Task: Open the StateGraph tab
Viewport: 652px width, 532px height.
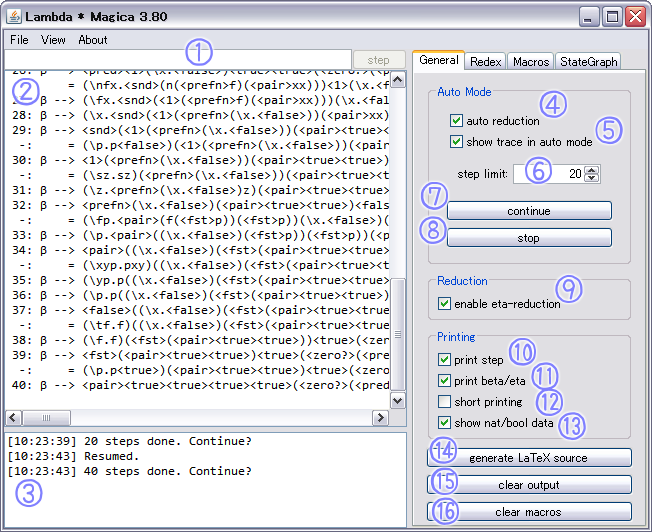Action: pyautogui.click(x=589, y=62)
